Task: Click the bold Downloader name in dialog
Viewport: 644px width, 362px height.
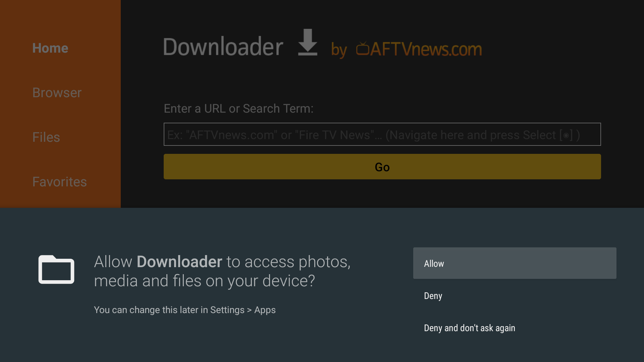Action: [x=179, y=262]
